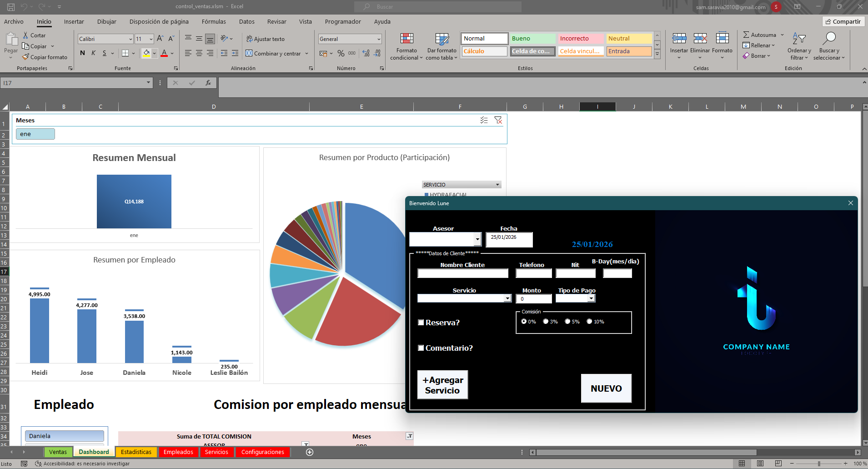Screen dimensions: 868x469
Task: Click the Copiar formato brush
Action: [x=25, y=57]
